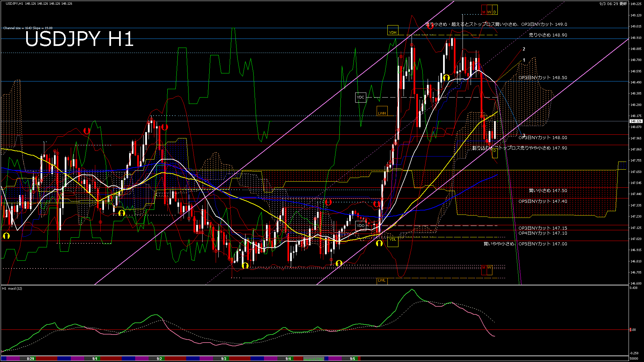Viewport: 644px width, 362px height.
Task: Select the 9/4 date marker on the timeline
Action: pyautogui.click(x=288, y=359)
